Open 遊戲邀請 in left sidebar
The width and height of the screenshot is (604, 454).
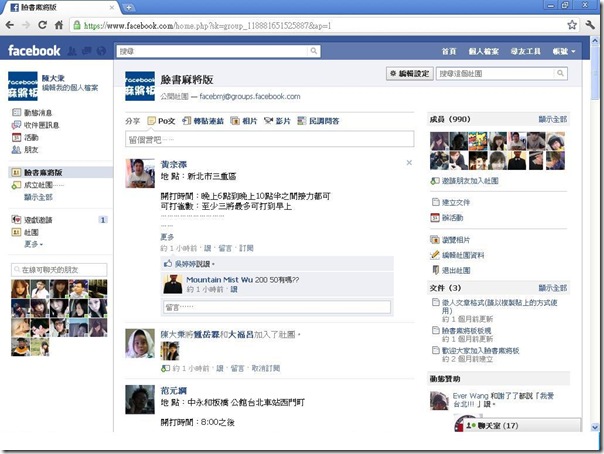click(32, 220)
